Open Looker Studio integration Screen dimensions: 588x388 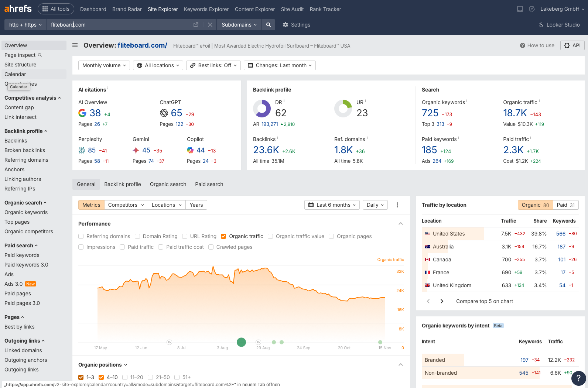(559, 25)
